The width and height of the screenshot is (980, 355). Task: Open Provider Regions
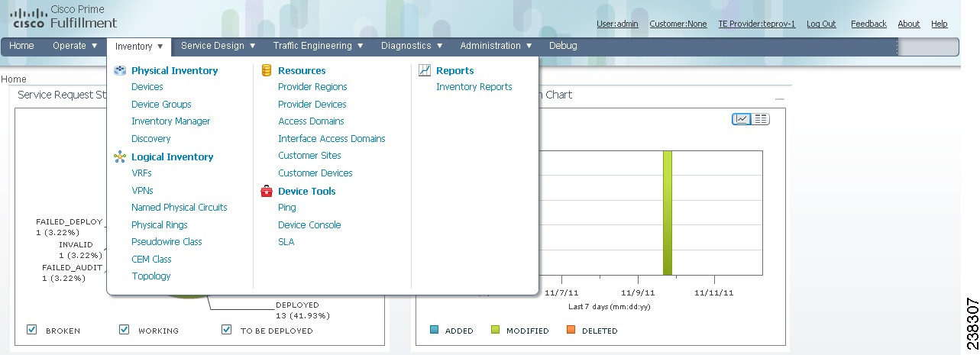(x=312, y=87)
